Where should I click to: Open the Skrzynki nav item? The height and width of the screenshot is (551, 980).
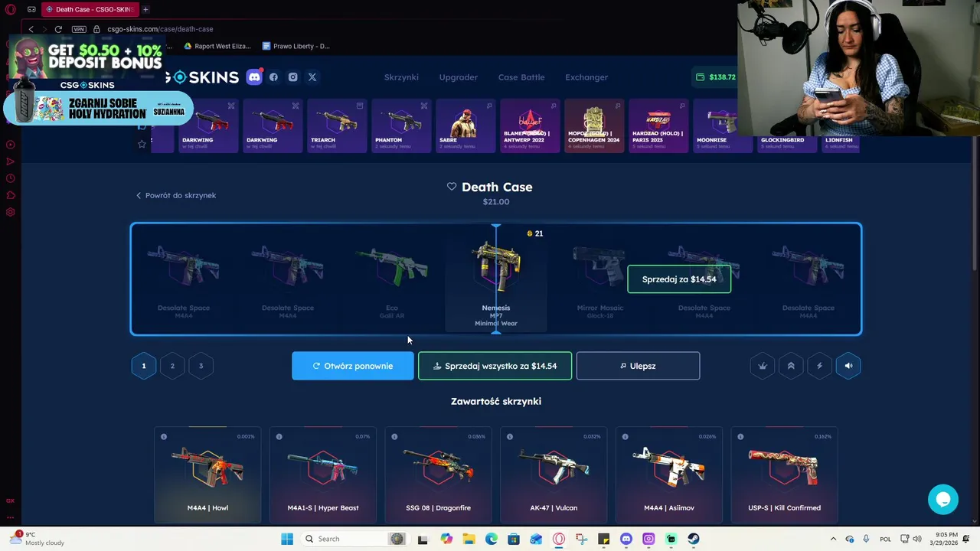[401, 77]
